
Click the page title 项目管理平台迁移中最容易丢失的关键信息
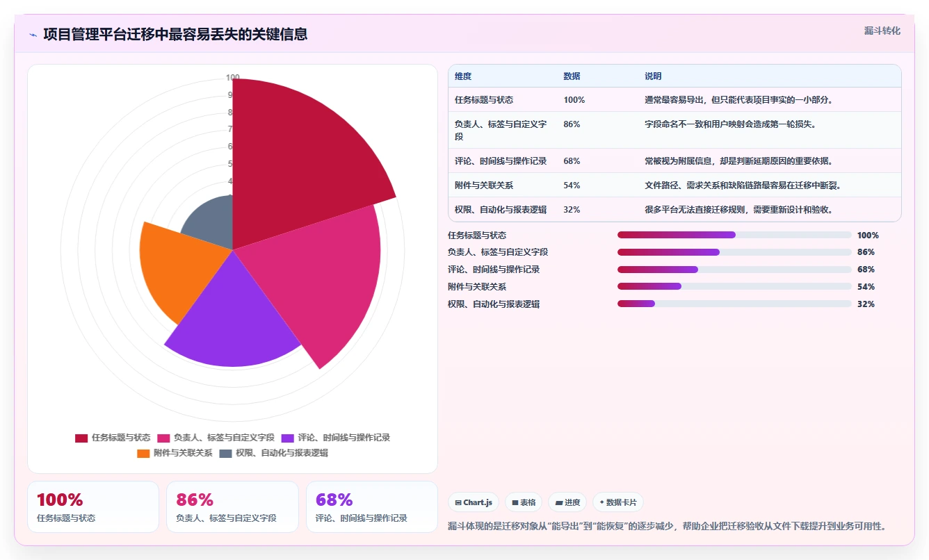(x=175, y=34)
